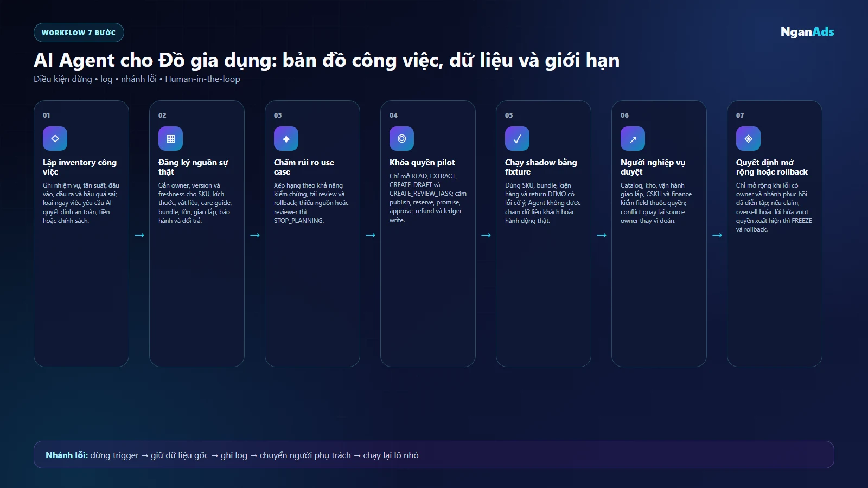Click description starting 'Xếp hạng theo khả năng'
The image size is (868, 488).
tap(311, 203)
